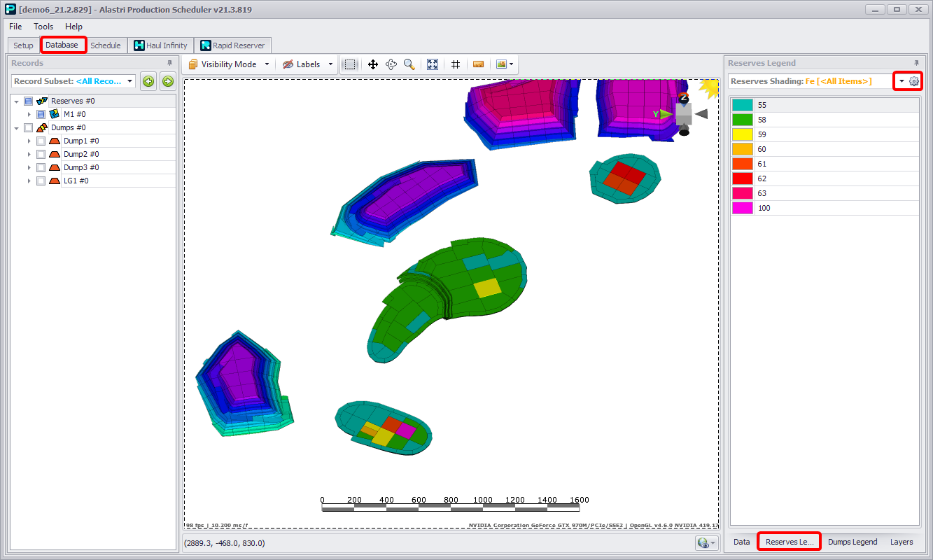Open the Dumps Legend panel tab

(852, 542)
